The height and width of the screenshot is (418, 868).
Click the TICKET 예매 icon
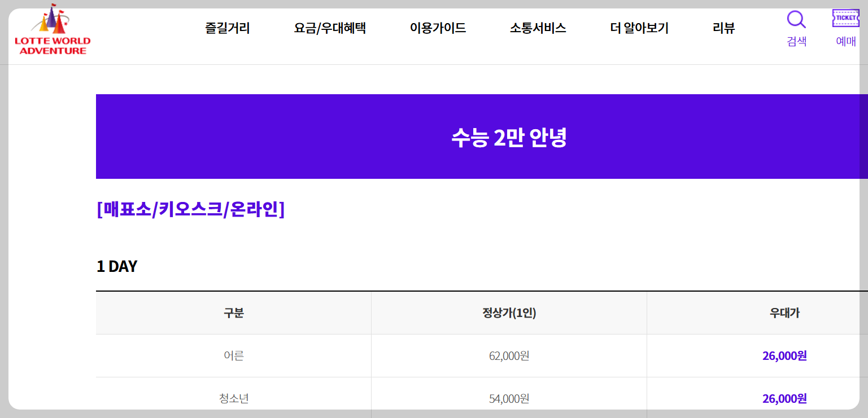click(845, 18)
